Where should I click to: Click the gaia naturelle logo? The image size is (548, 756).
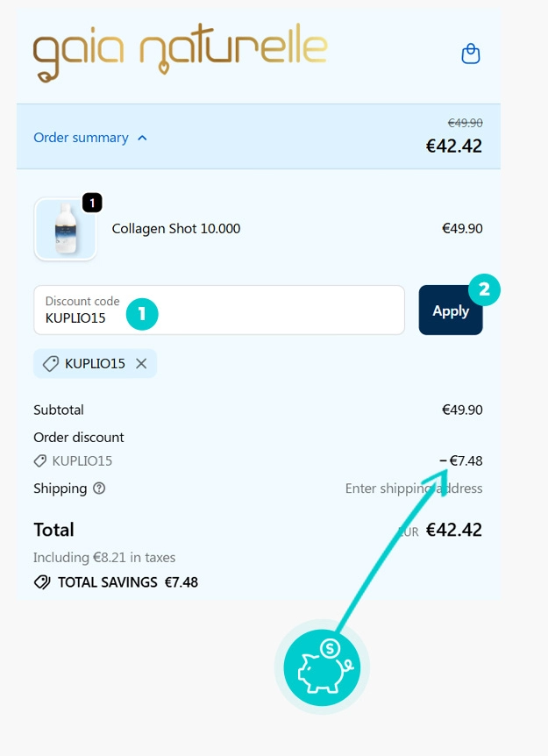[181, 53]
